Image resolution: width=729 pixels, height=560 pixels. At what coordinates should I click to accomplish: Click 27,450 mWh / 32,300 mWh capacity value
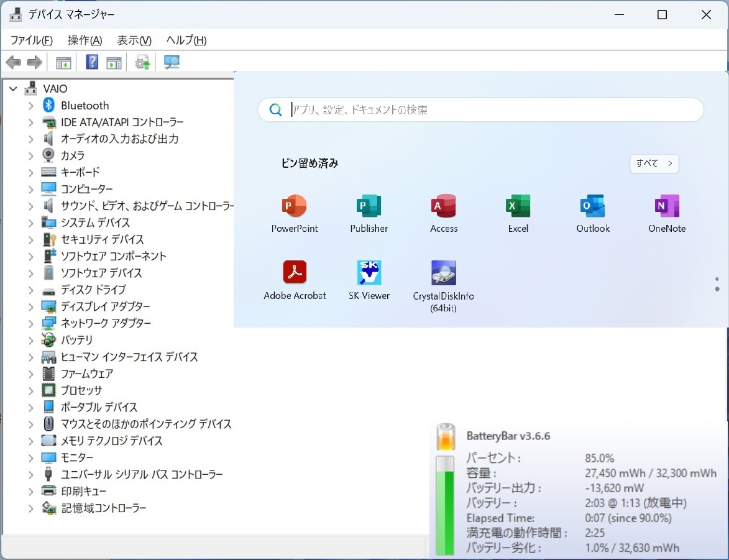pyautogui.click(x=651, y=473)
